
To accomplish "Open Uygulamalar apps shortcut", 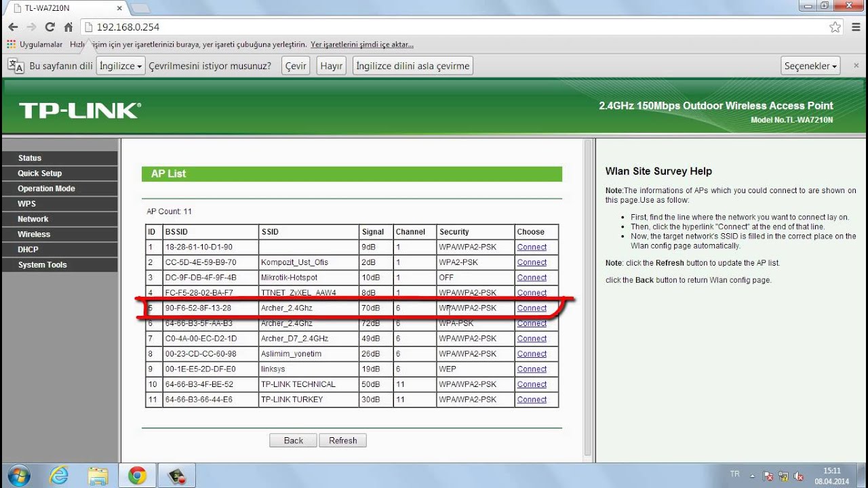I will (x=34, y=45).
